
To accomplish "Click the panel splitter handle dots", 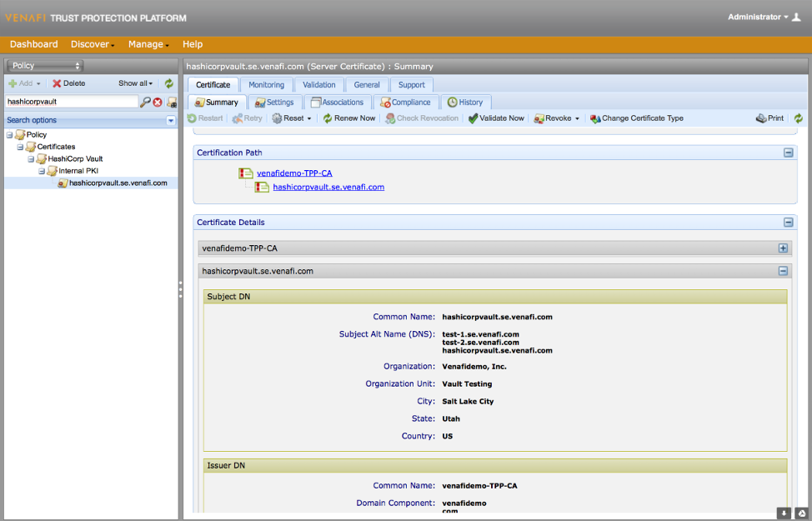I will coord(180,289).
